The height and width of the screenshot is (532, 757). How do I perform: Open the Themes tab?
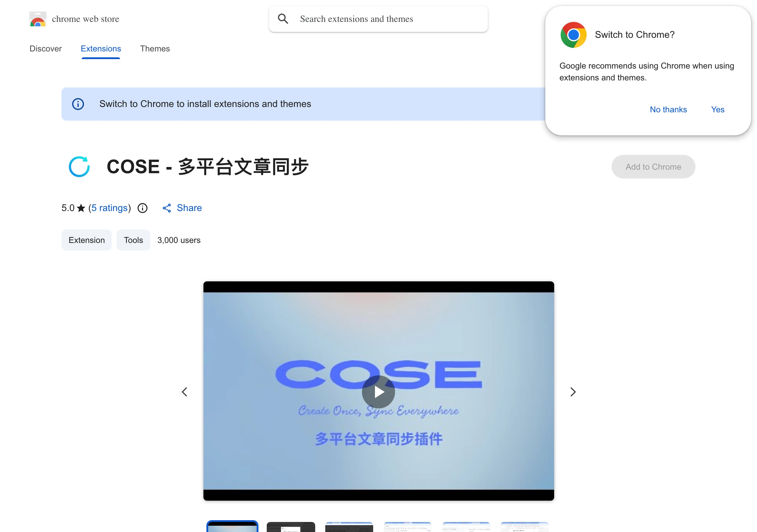[155, 48]
